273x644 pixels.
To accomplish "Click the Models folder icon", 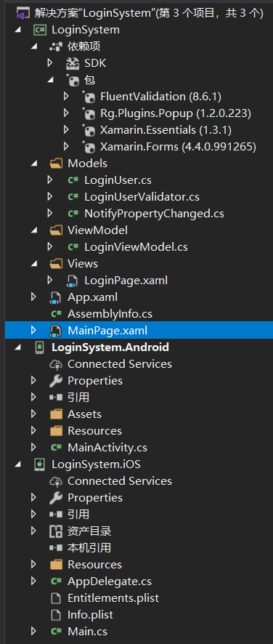I will click(56, 164).
